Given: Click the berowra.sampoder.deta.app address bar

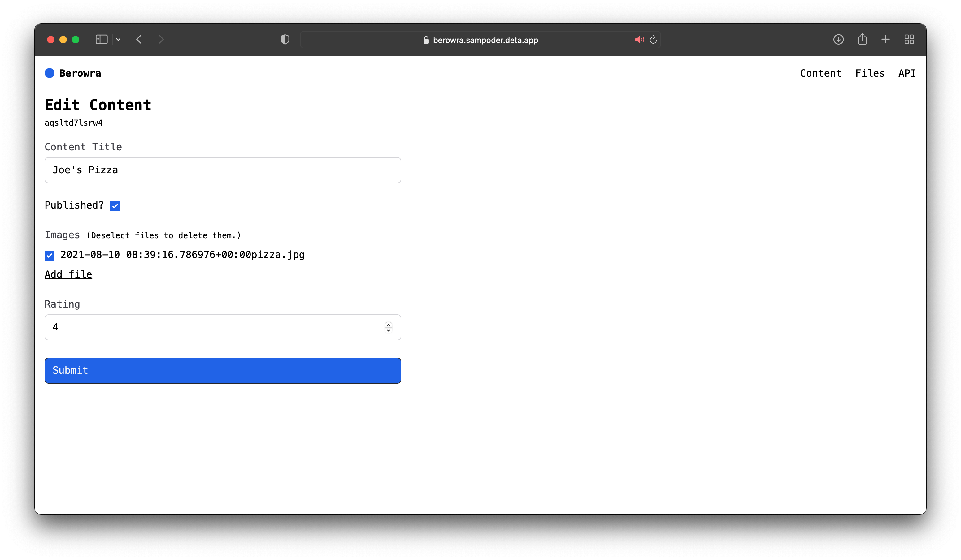Looking at the screenshot, I should pos(480,40).
